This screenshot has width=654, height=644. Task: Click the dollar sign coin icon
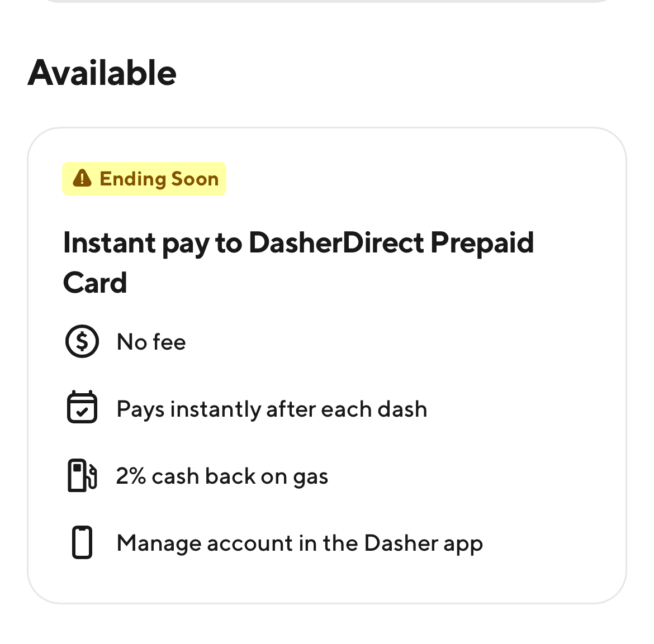point(82,341)
